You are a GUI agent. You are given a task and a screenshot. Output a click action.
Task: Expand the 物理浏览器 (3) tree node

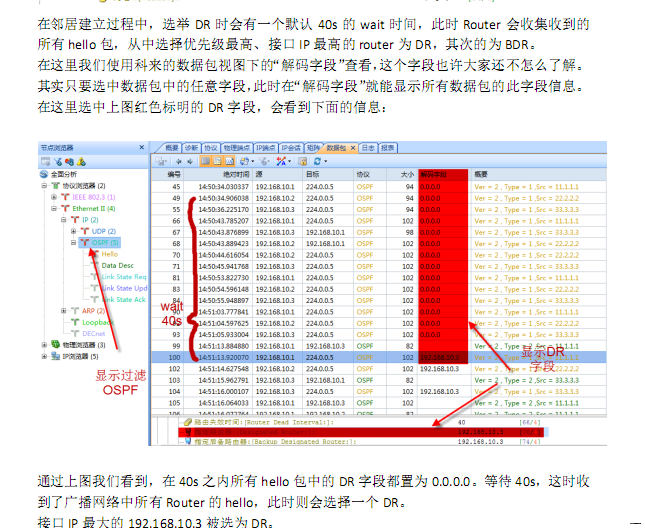44,345
